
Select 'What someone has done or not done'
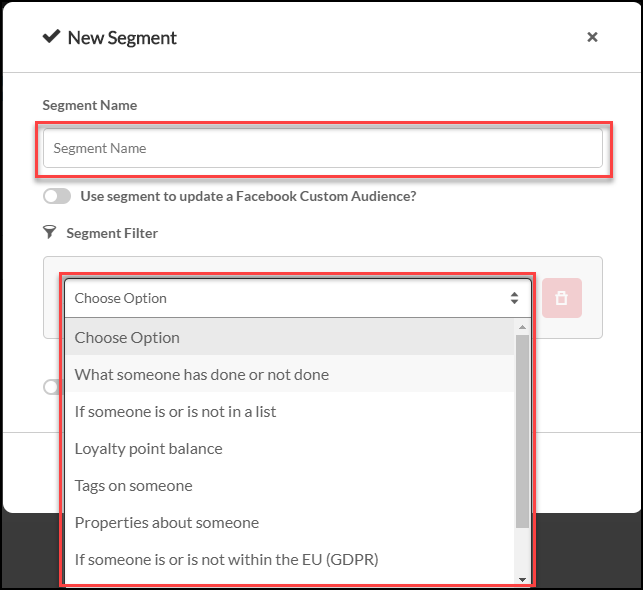click(290, 374)
